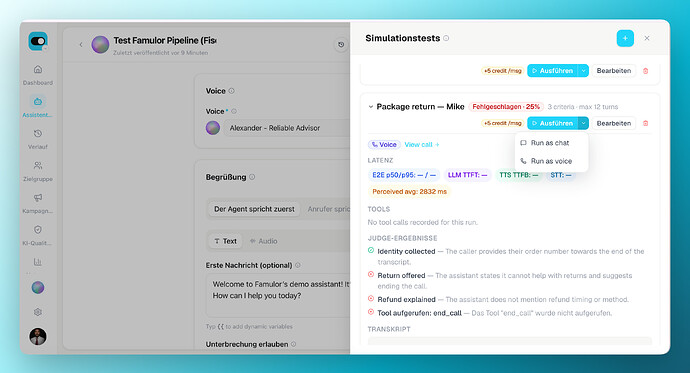690x373 pixels.
Task: Click the Refund explained judge result
Action: 499,300
